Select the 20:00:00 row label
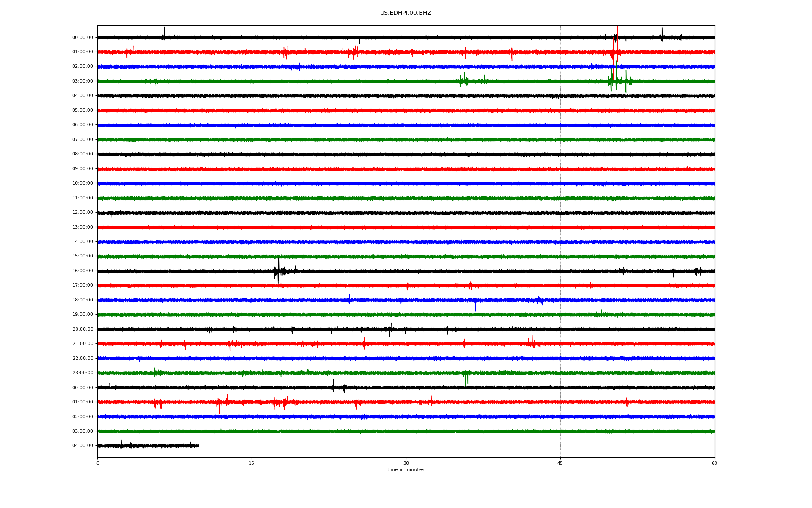Viewport: 812px width, 508px height. pyautogui.click(x=82, y=329)
